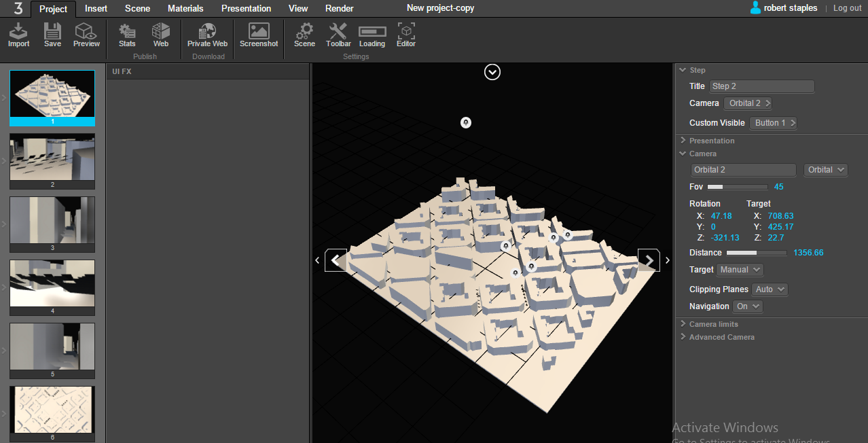
Task: Select step 3 thumbnail
Action: click(52, 220)
